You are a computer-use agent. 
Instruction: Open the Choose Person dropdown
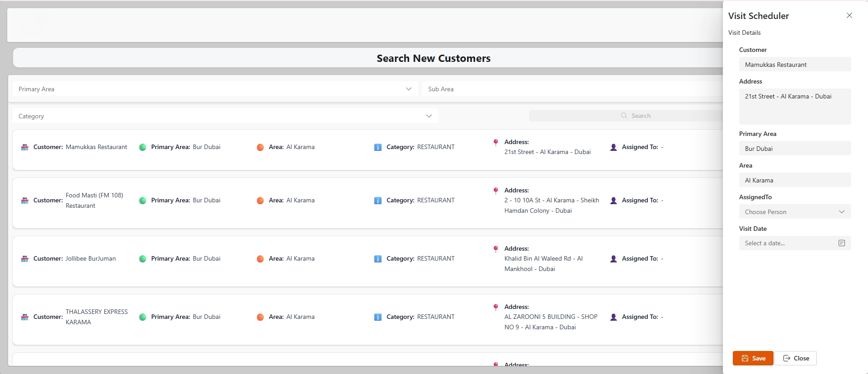[x=794, y=212]
